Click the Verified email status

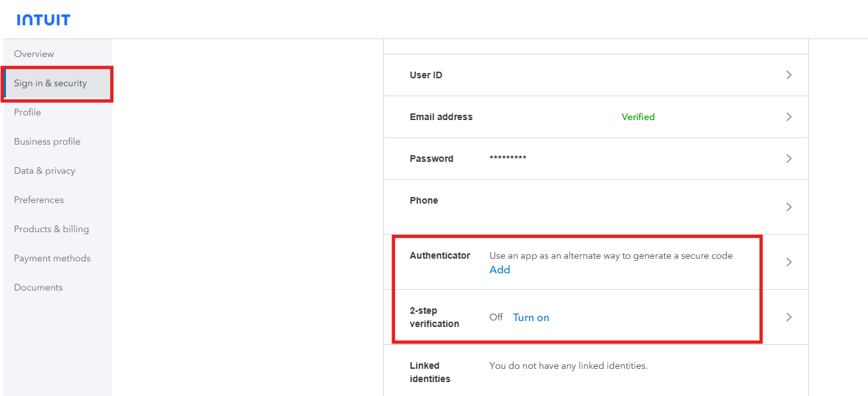(x=638, y=117)
